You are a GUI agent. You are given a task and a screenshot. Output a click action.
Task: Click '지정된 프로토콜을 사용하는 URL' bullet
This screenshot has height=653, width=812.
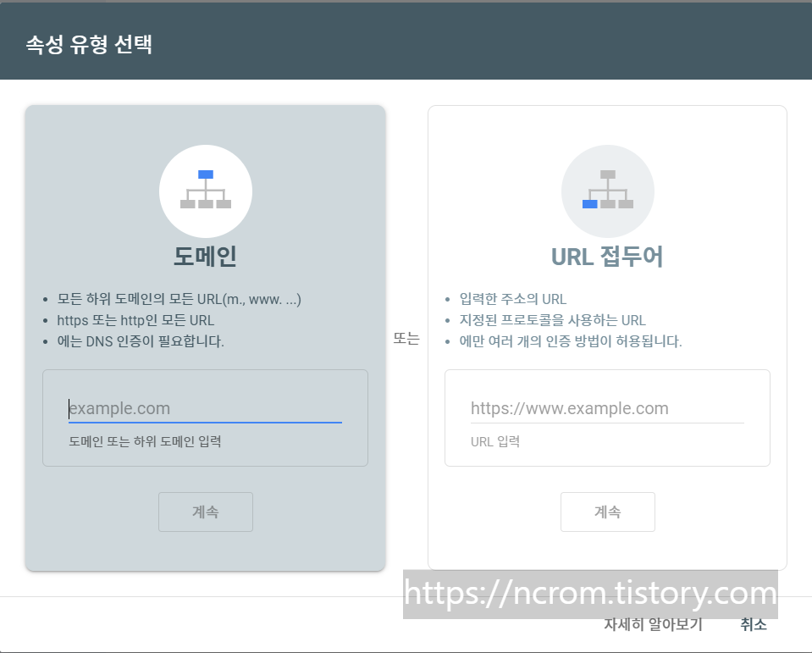553,320
